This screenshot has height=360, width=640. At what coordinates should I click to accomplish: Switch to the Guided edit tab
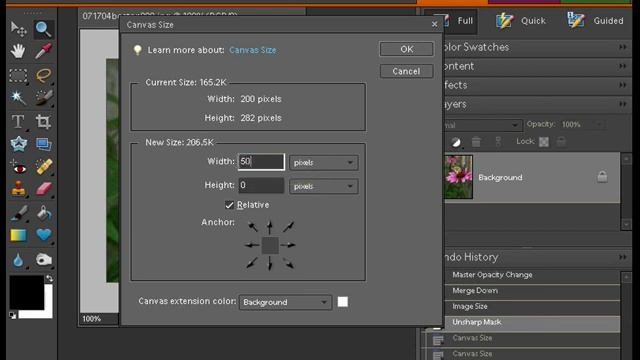597,20
